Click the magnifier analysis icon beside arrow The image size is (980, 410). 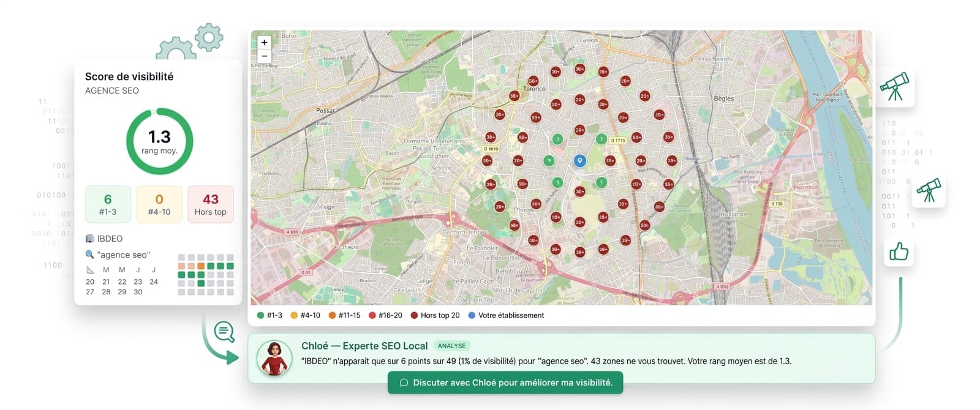[x=224, y=332]
